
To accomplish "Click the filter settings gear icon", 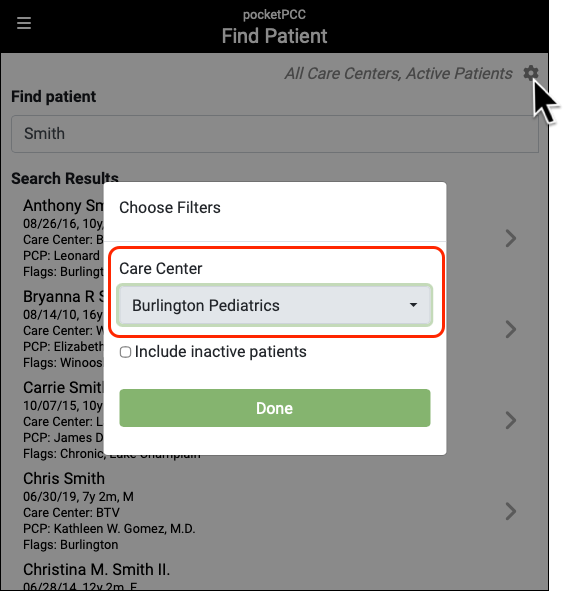I will pyautogui.click(x=531, y=73).
